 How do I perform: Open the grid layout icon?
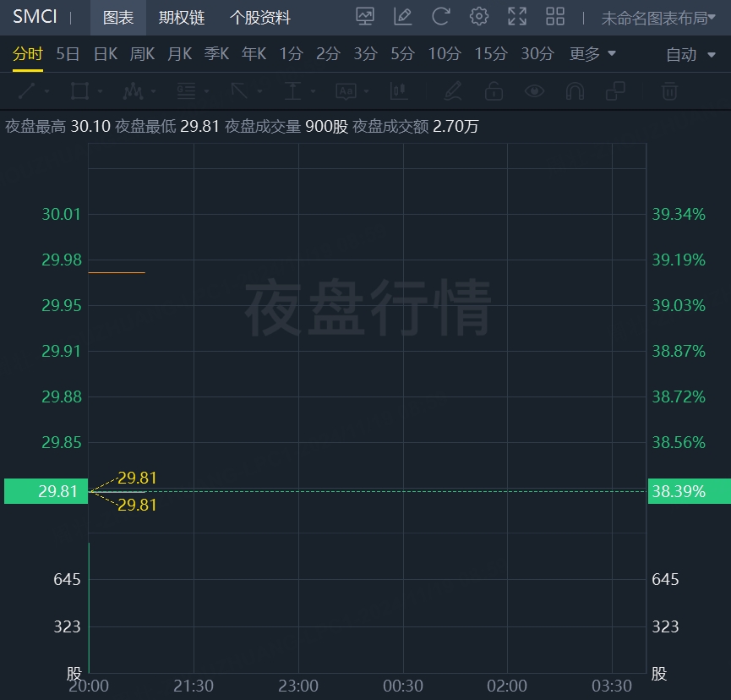[554, 17]
